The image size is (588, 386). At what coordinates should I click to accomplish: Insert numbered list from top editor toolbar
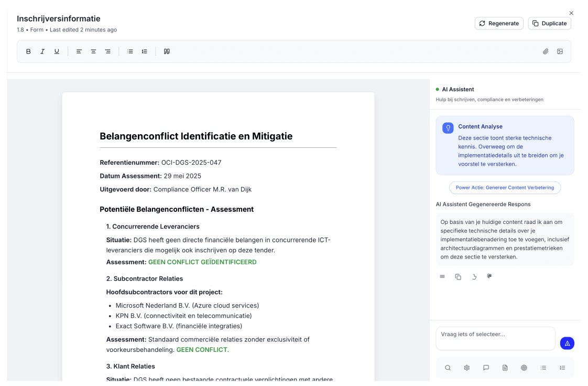pyautogui.click(x=144, y=51)
